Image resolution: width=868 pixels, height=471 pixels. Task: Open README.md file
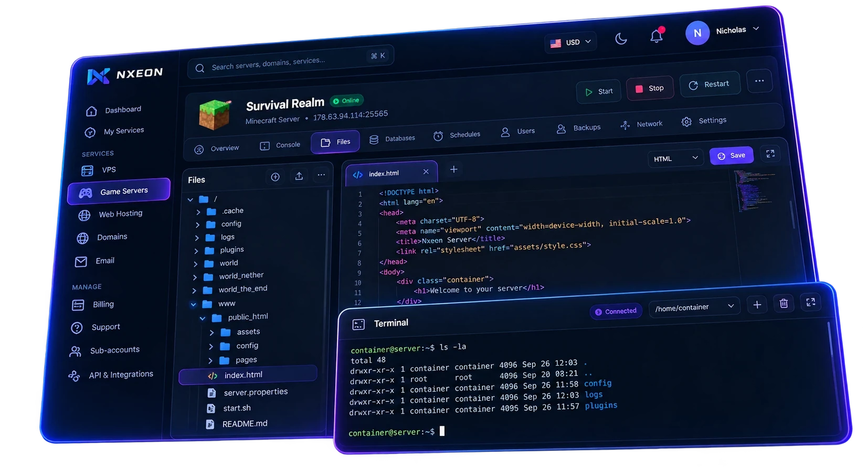tap(237, 424)
